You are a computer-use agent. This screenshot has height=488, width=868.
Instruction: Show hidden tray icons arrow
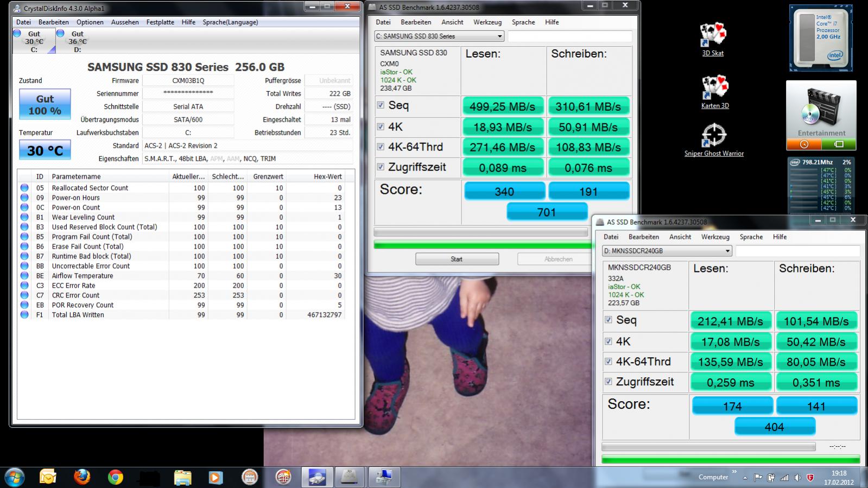point(745,478)
